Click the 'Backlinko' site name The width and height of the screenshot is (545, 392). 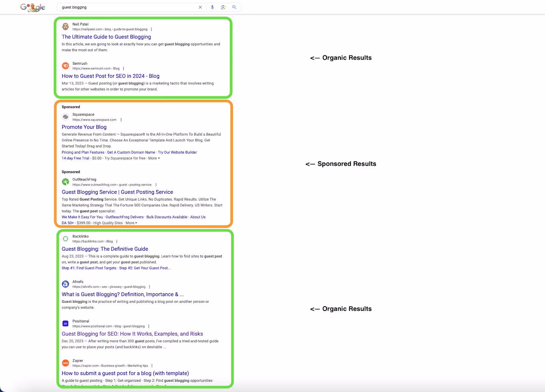pyautogui.click(x=80, y=236)
